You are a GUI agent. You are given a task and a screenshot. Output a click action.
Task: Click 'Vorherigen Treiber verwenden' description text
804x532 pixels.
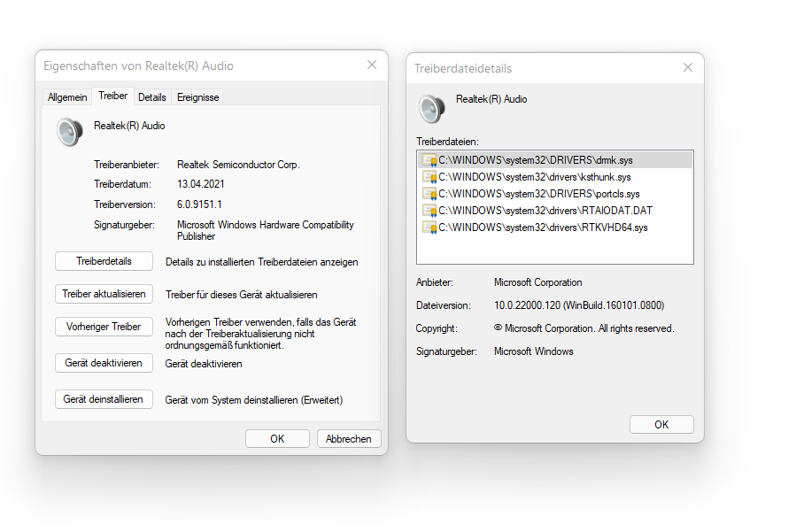point(260,334)
